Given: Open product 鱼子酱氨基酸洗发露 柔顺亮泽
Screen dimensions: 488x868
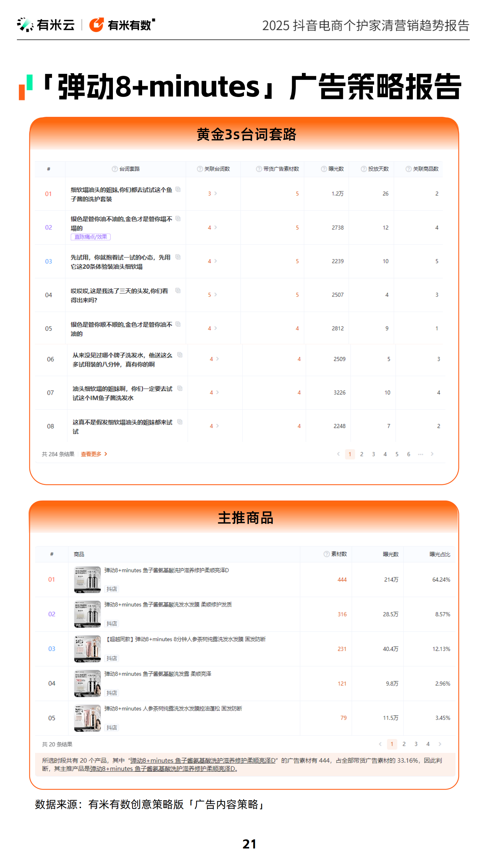Looking at the screenshot, I should point(158,674).
